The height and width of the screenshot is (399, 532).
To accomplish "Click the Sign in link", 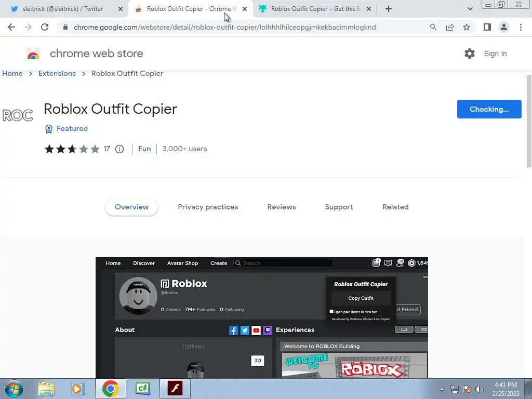I will point(495,54).
